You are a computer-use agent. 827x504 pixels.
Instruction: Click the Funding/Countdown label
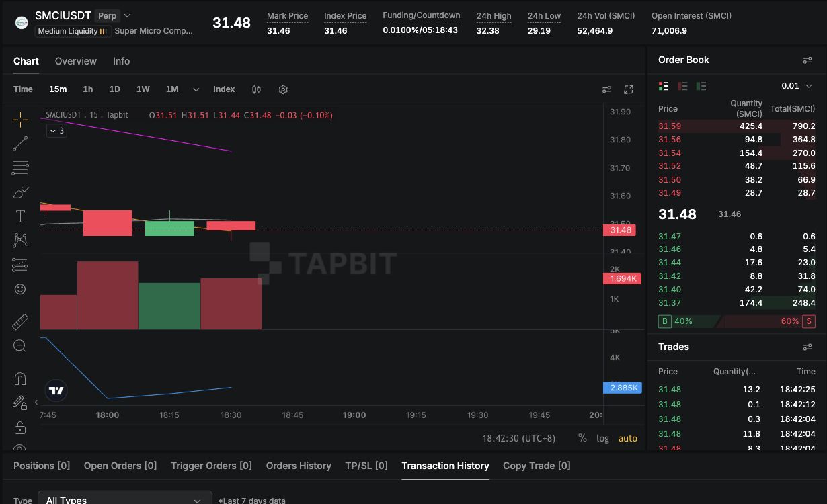pyautogui.click(x=422, y=15)
